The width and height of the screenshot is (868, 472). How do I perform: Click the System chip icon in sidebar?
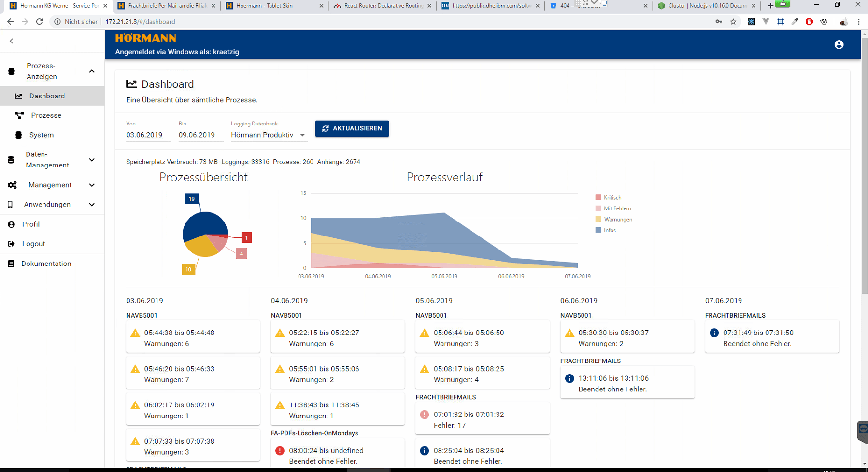point(18,135)
